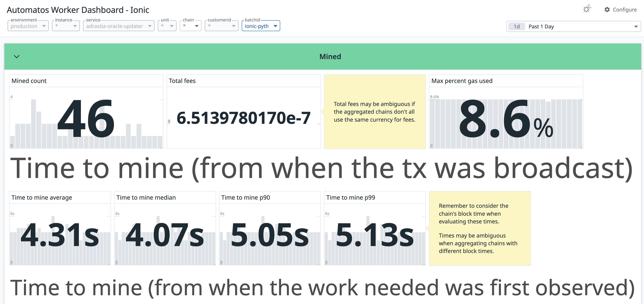
Task: Collapse the Mined section chevron
Action: (16, 57)
